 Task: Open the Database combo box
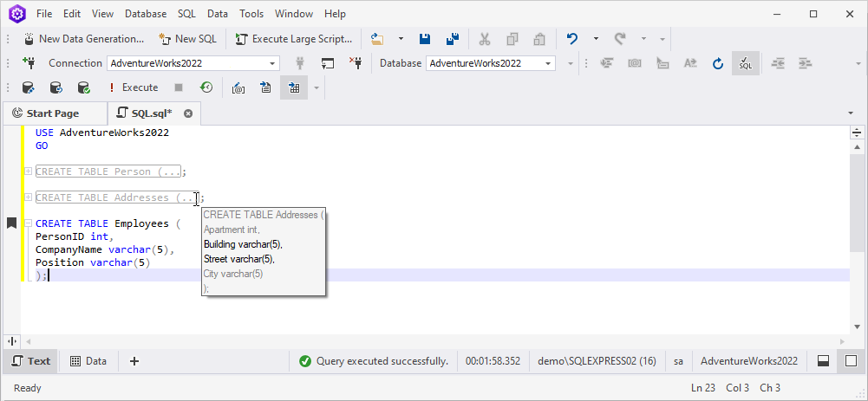click(x=491, y=63)
